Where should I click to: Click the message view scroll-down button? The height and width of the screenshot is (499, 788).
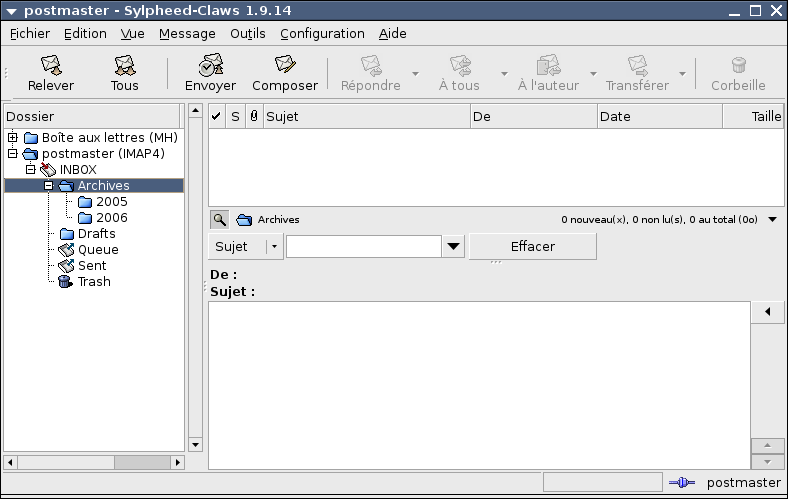point(767,462)
